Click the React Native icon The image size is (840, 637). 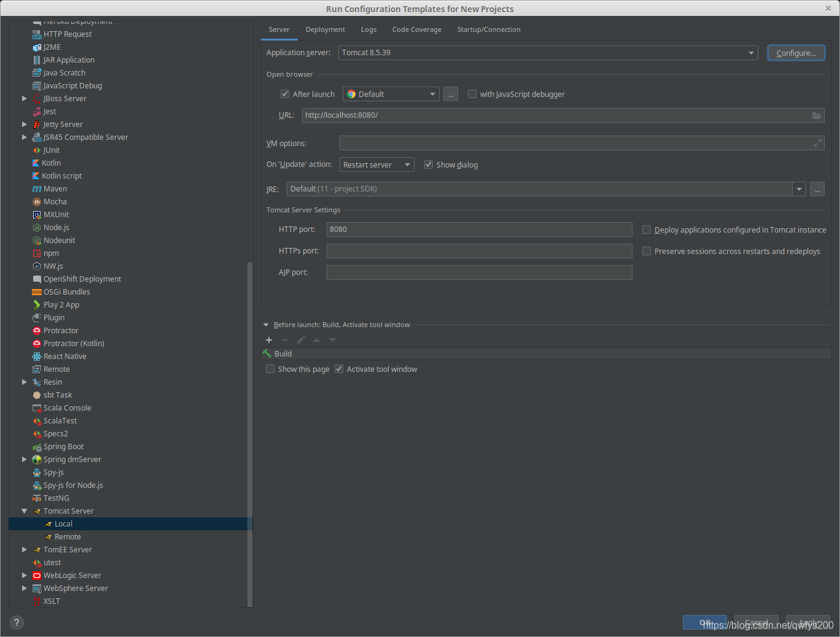point(37,357)
